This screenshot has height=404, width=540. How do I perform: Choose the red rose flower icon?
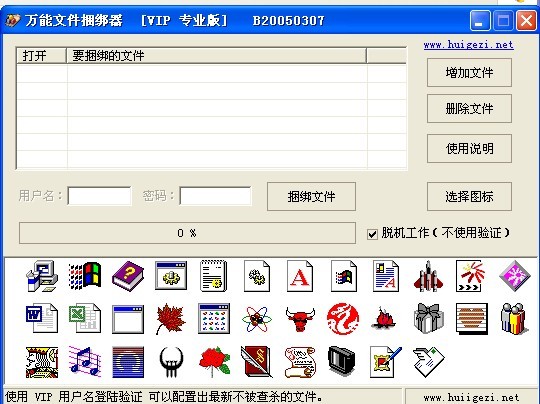(x=214, y=362)
